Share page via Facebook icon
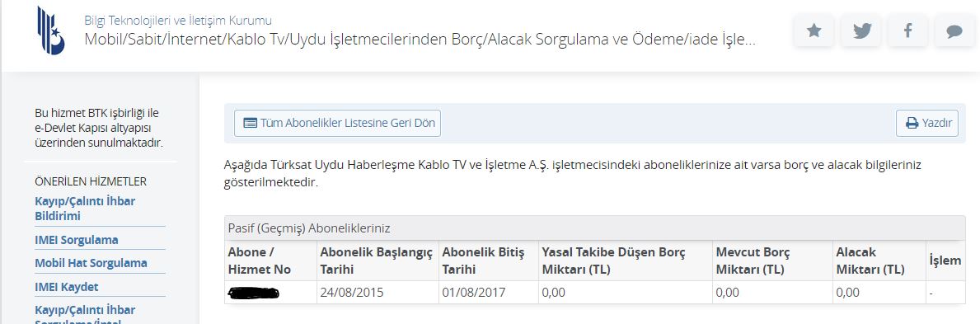 [x=907, y=30]
